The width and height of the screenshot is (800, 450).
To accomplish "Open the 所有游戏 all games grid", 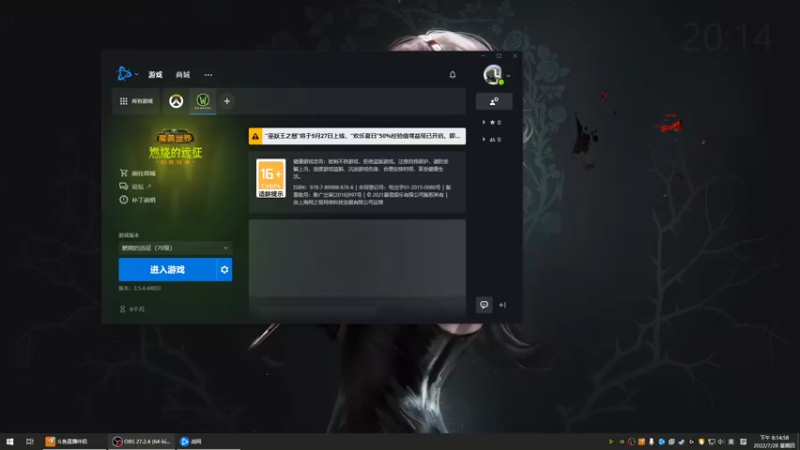I will (x=136, y=101).
